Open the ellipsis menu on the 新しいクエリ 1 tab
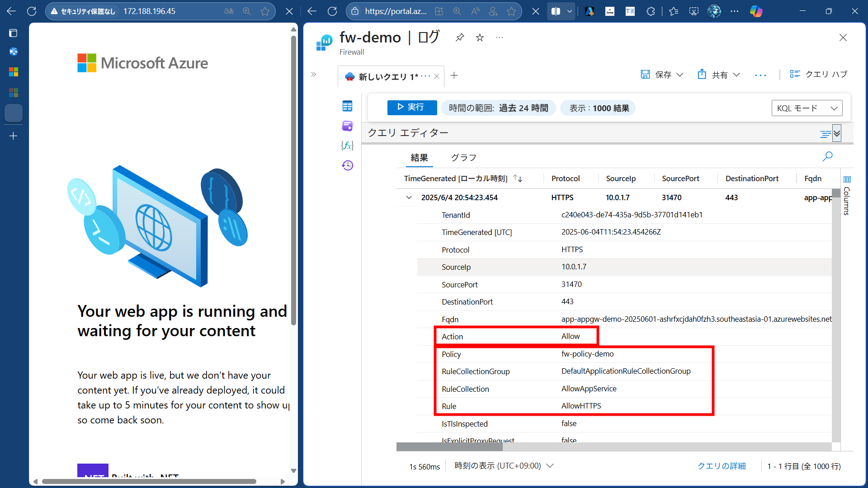This screenshot has width=868, height=488. tap(425, 76)
